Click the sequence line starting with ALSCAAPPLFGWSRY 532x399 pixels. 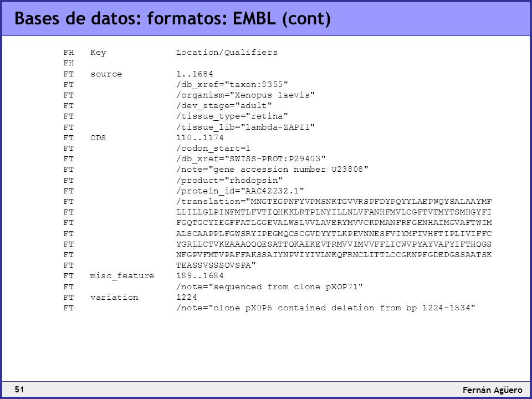tap(334, 234)
